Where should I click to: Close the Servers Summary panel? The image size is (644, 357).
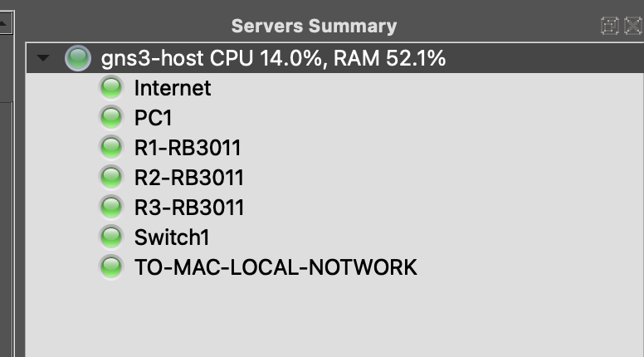click(x=632, y=27)
